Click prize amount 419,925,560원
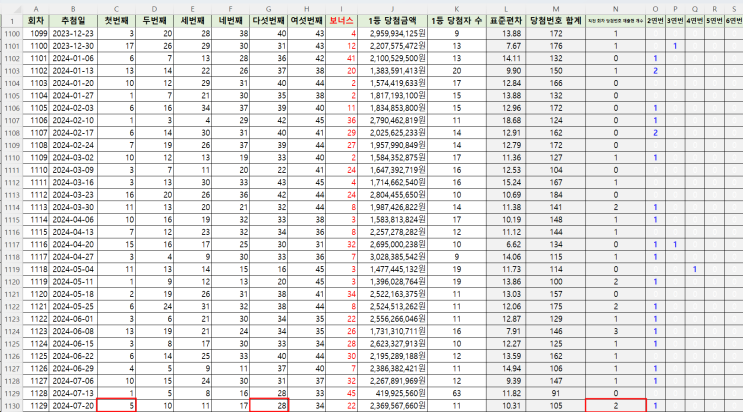Screen dimensions: 743x412 tap(392, 394)
